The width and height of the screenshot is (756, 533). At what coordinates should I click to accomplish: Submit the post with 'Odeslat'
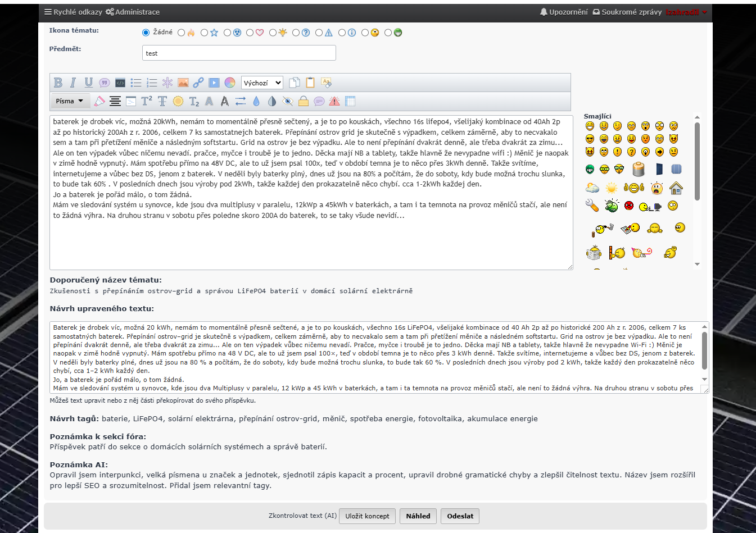tap(460, 516)
